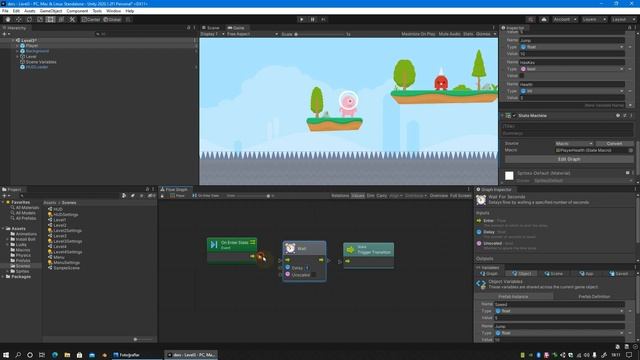This screenshot has width=640, height=360.
Task: Click the Play button
Action: pos(302,19)
